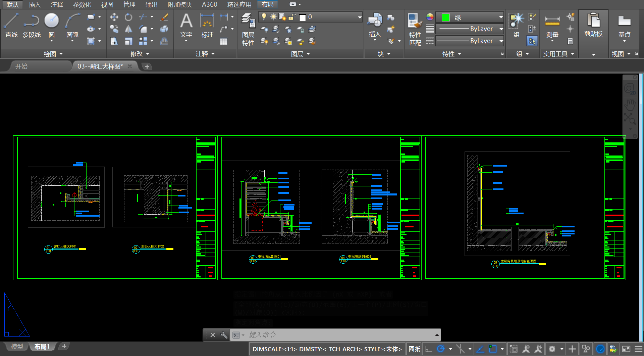Image resolution: width=644 pixels, height=356 pixels.
Task: Open status bar customization menu
Action: point(639,349)
